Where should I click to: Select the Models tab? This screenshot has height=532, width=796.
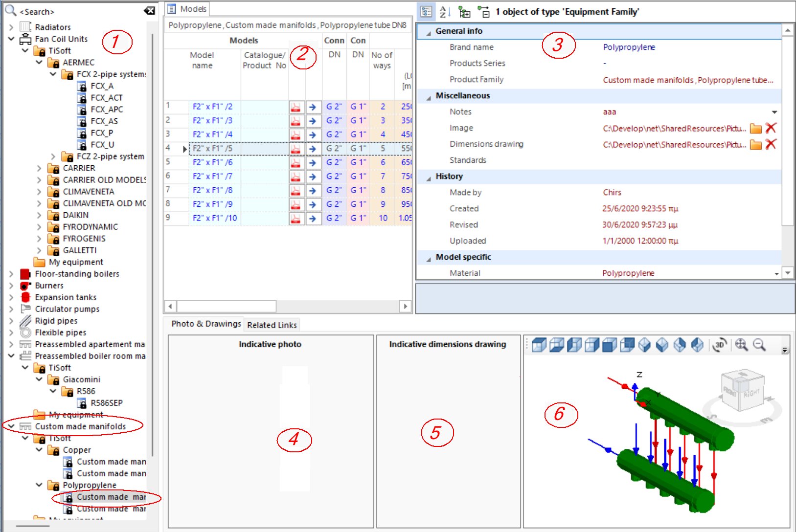[x=187, y=8]
